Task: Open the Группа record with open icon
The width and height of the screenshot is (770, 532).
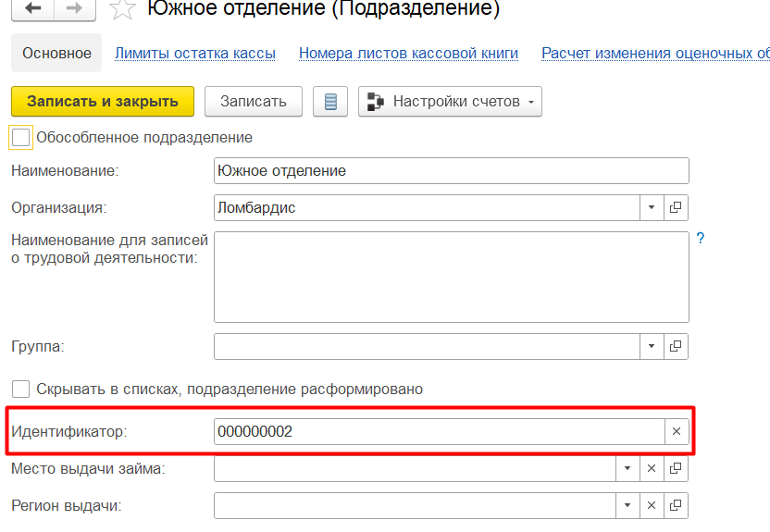Action: [676, 346]
